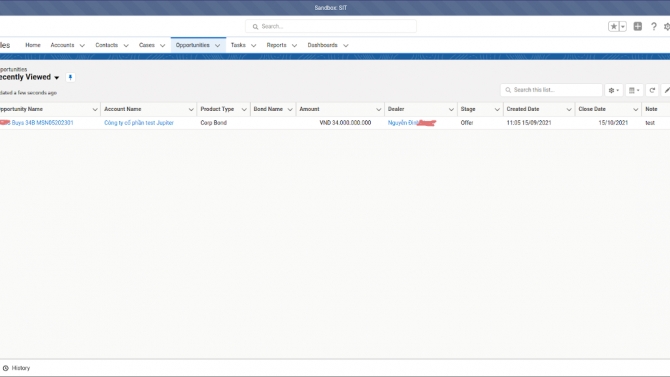Sort by the Amount column header

(x=309, y=109)
